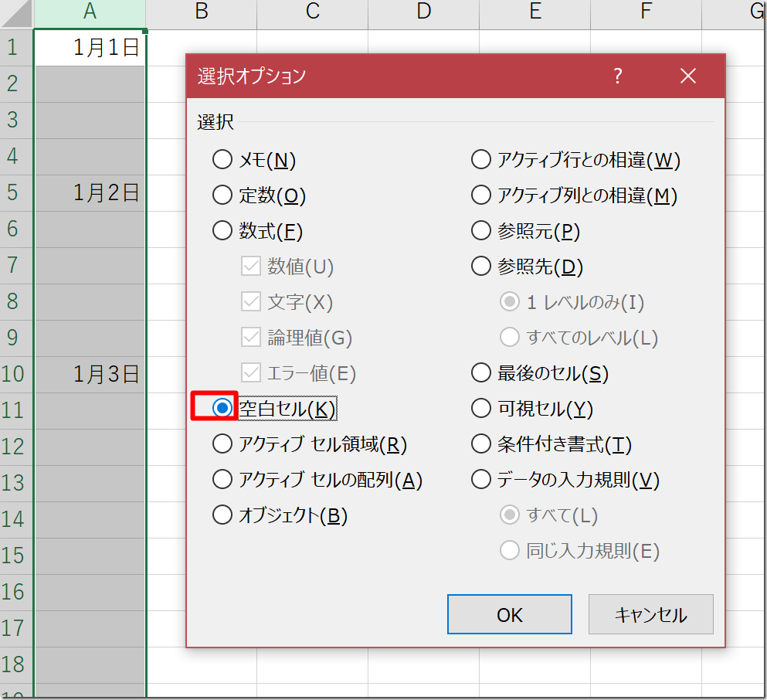Pick the オブジェクト(B) radio option
The height and width of the screenshot is (700, 767).
[x=222, y=515]
